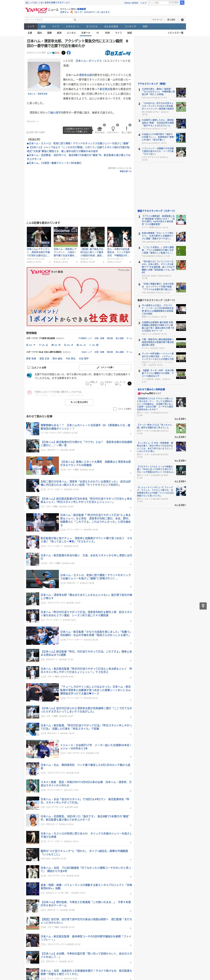This screenshot has height=980, width=210.
Task: Click the 日本ハム・清宮幸太郎 photo caption
Action: coord(37,94)
